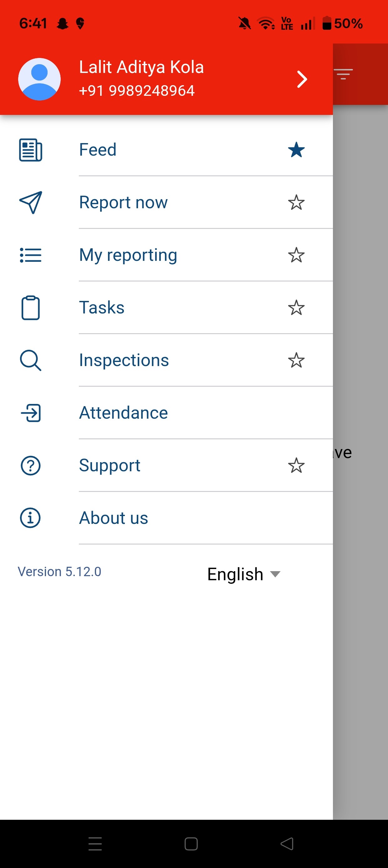The height and width of the screenshot is (868, 388).
Task: Tap the Tasks clipboard icon
Action: [x=31, y=307]
